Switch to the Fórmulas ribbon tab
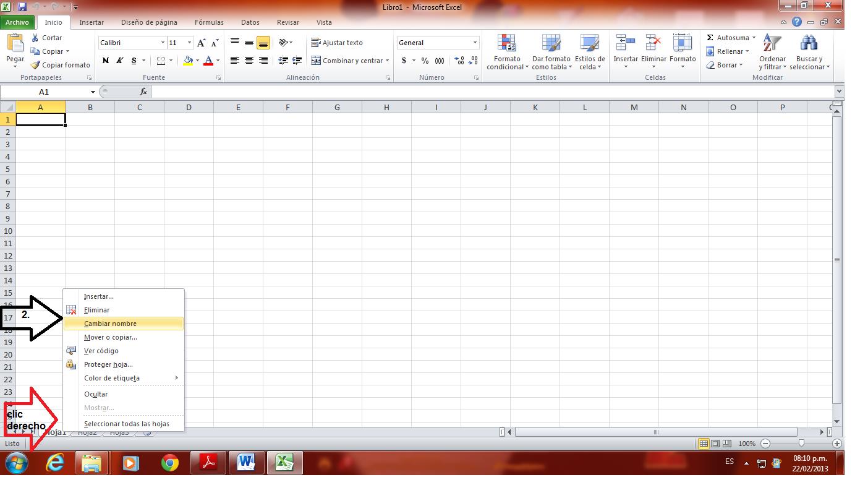Image resolution: width=868 pixels, height=485 pixels. tap(209, 22)
